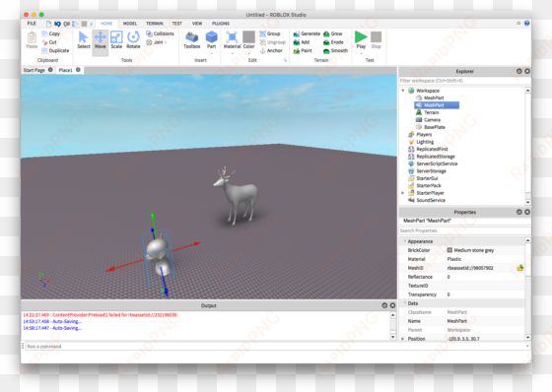Close the Explorer panel
Viewport: 552px width, 392px height.
[527, 71]
